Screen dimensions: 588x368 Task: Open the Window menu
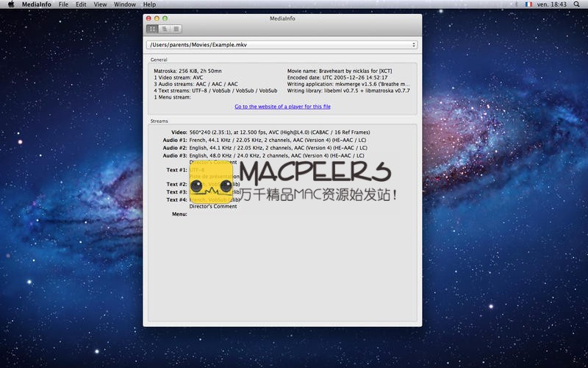(125, 4)
